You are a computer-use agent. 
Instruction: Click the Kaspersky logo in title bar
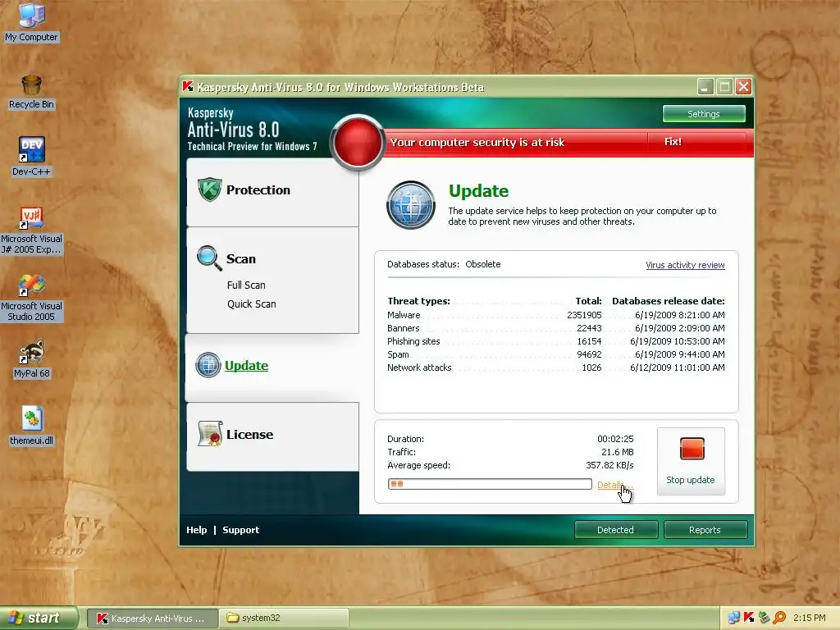click(x=188, y=87)
